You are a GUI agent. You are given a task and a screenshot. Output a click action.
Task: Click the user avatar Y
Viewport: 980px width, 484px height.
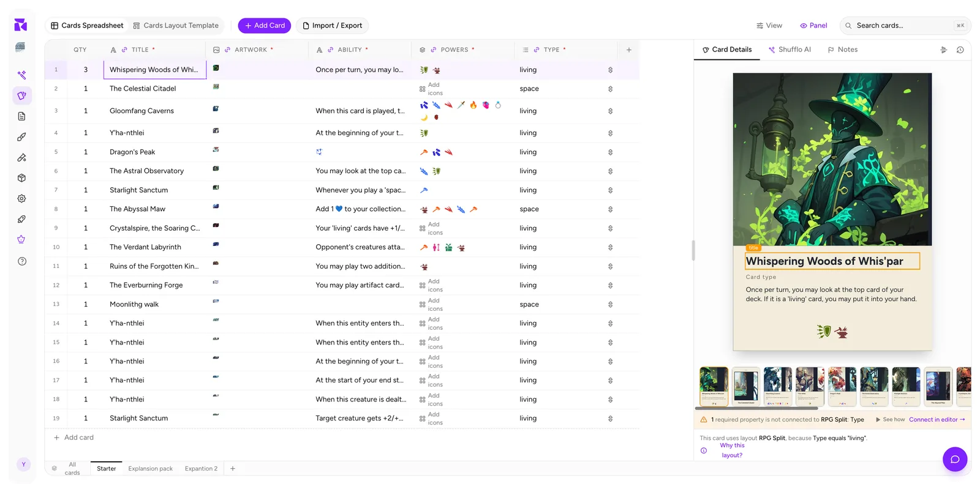point(23,464)
